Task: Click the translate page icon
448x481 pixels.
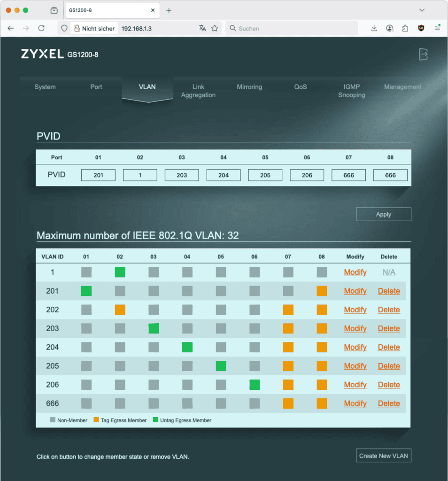Action: click(202, 28)
